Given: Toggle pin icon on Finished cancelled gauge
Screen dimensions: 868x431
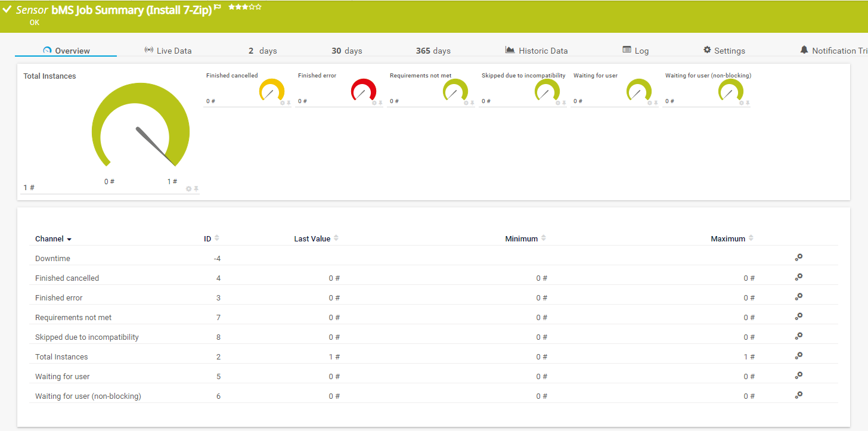Looking at the screenshot, I should pyautogui.click(x=289, y=103).
